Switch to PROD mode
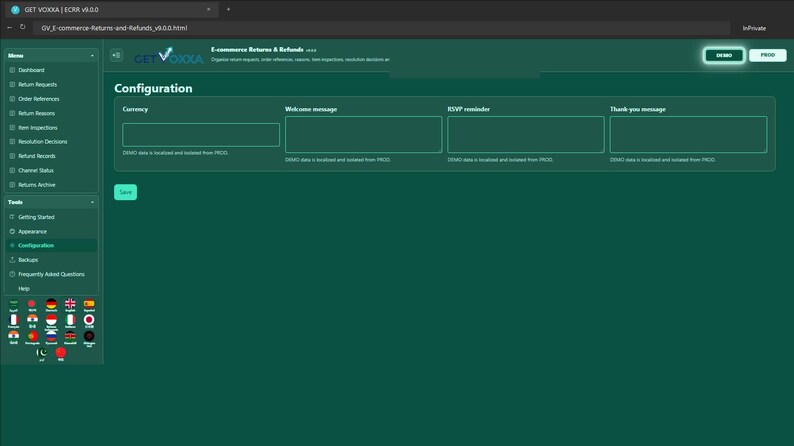This screenshot has height=446, width=794. (767, 55)
